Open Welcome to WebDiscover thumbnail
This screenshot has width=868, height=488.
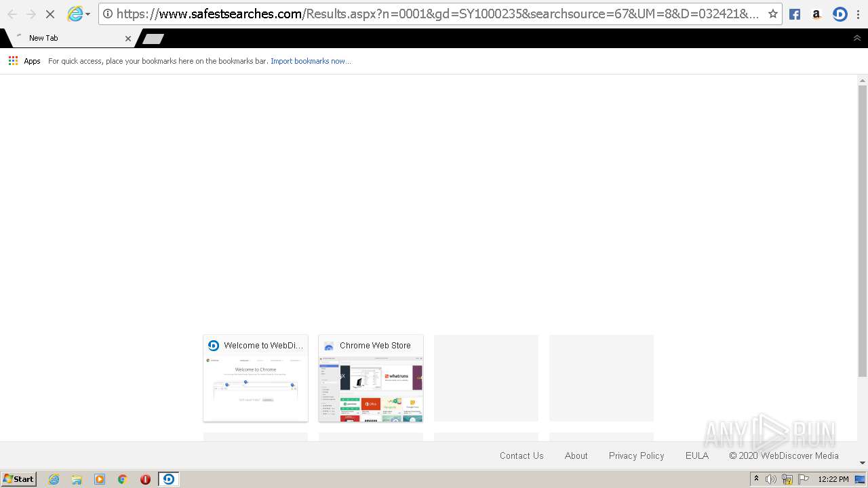(256, 378)
